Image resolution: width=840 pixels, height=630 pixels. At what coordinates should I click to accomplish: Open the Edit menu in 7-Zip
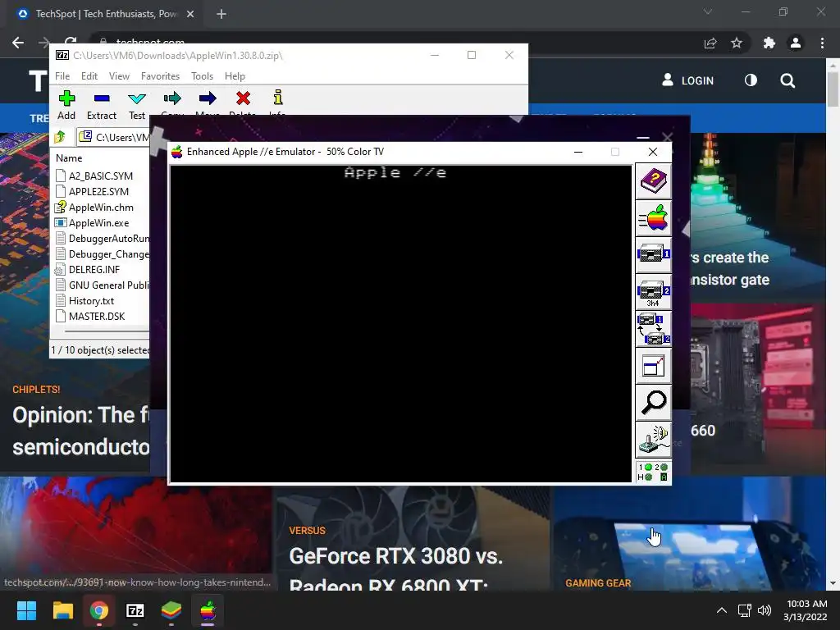(x=89, y=76)
